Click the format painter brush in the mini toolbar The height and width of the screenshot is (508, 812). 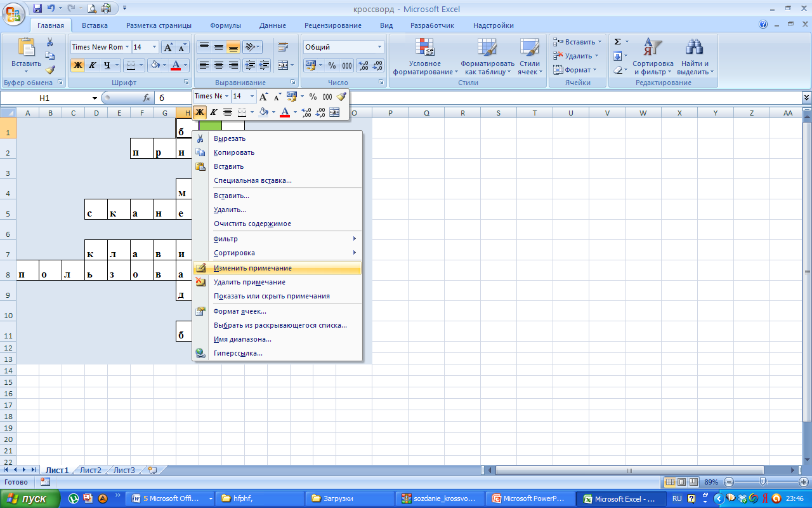point(342,97)
